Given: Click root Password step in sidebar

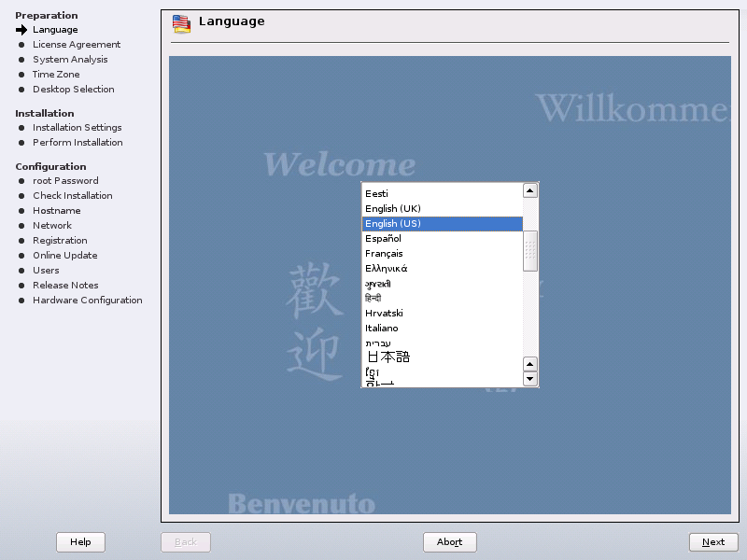Looking at the screenshot, I should point(65,181).
